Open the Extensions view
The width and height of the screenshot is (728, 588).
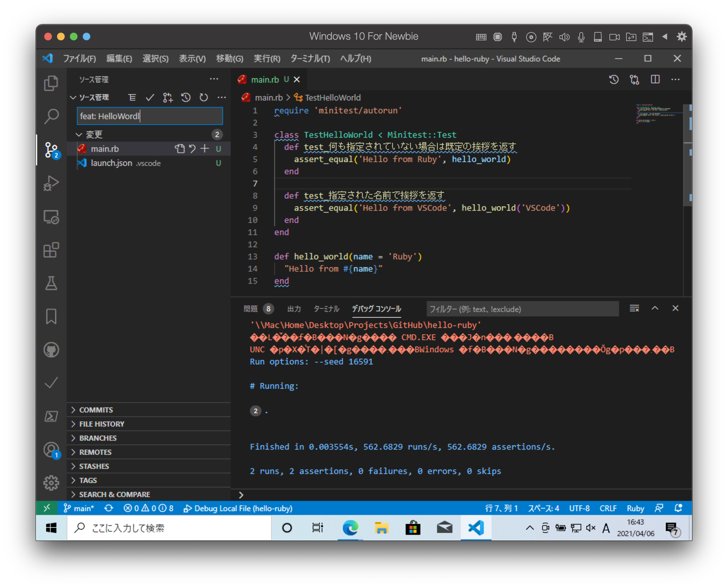pos(52,250)
